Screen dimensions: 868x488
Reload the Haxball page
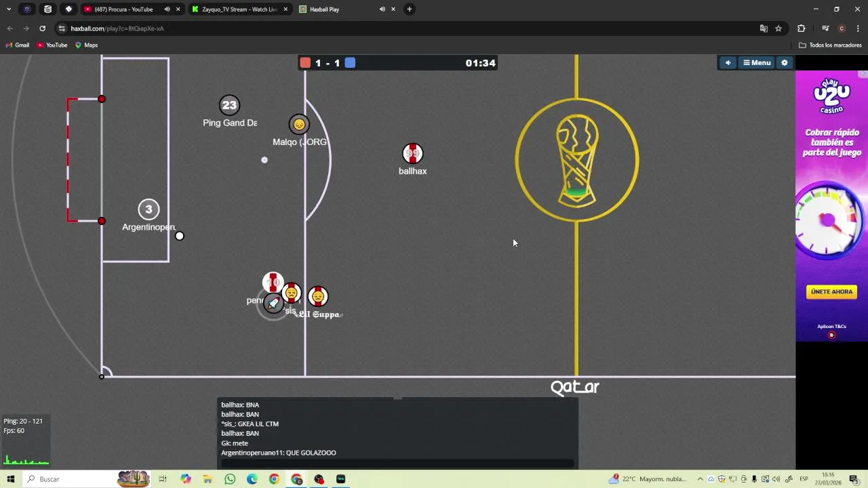pyautogui.click(x=42, y=28)
